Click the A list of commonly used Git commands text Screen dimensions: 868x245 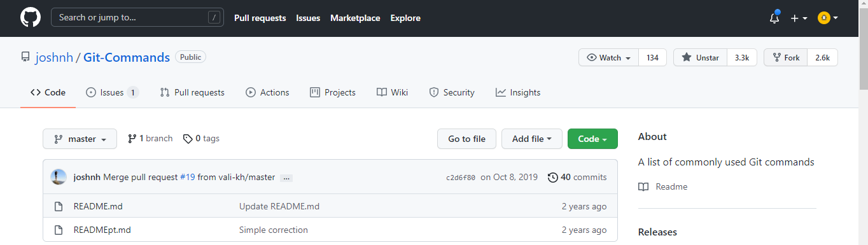tap(726, 162)
